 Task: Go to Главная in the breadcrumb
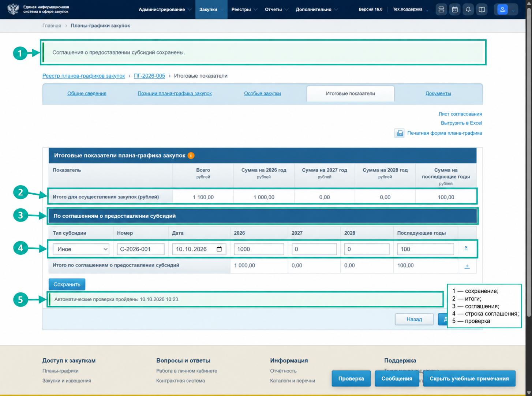tap(52, 26)
